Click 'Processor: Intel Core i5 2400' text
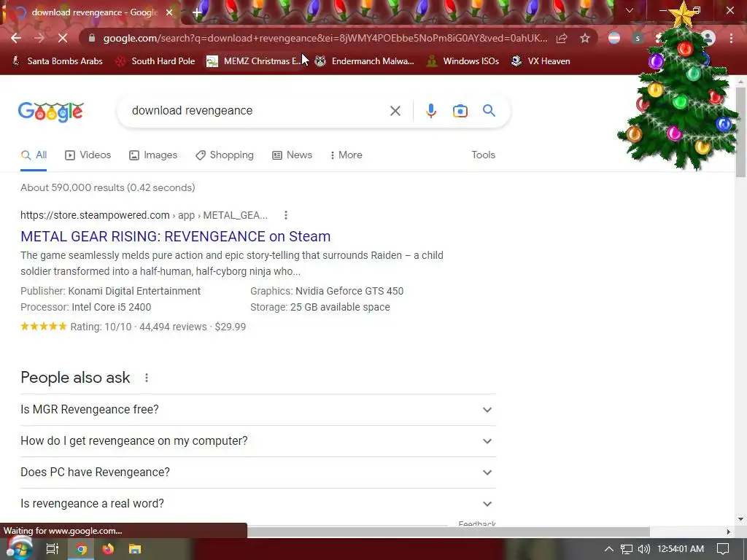Image resolution: width=747 pixels, height=560 pixels. point(86,307)
